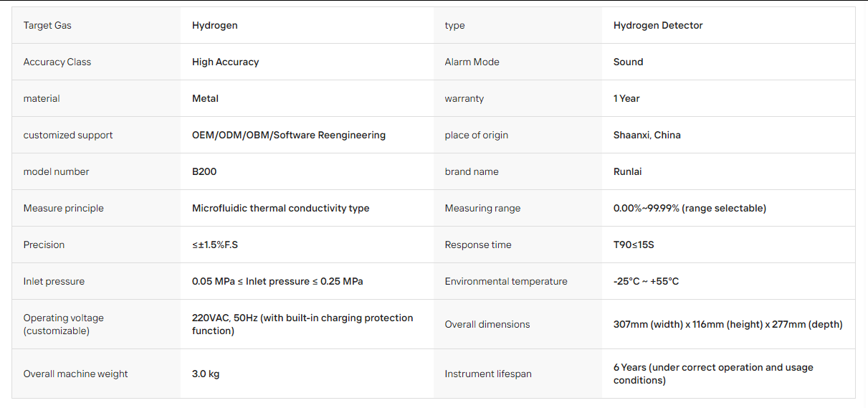Image resolution: width=868 pixels, height=408 pixels.
Task: Select the 'B200' model number value
Action: coord(204,171)
